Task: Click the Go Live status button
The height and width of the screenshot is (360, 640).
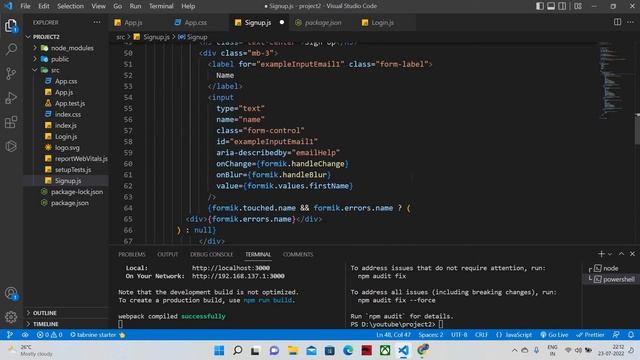Action: point(554,335)
